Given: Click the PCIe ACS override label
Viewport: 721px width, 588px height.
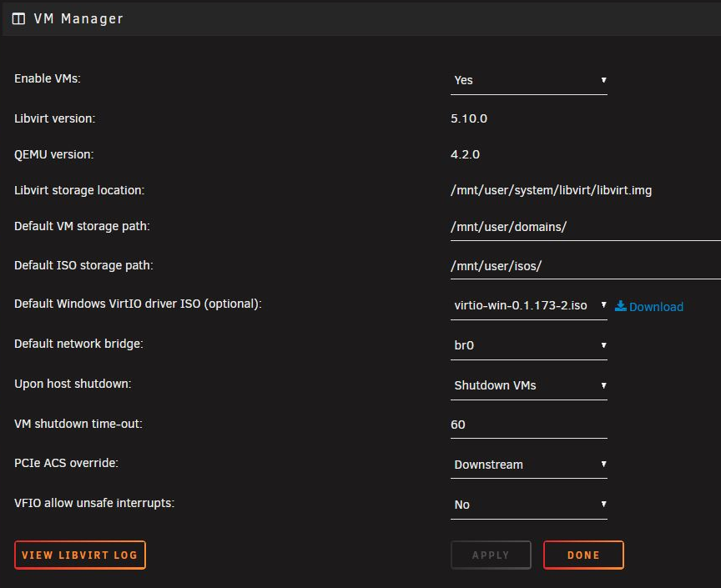Looking at the screenshot, I should [66, 463].
